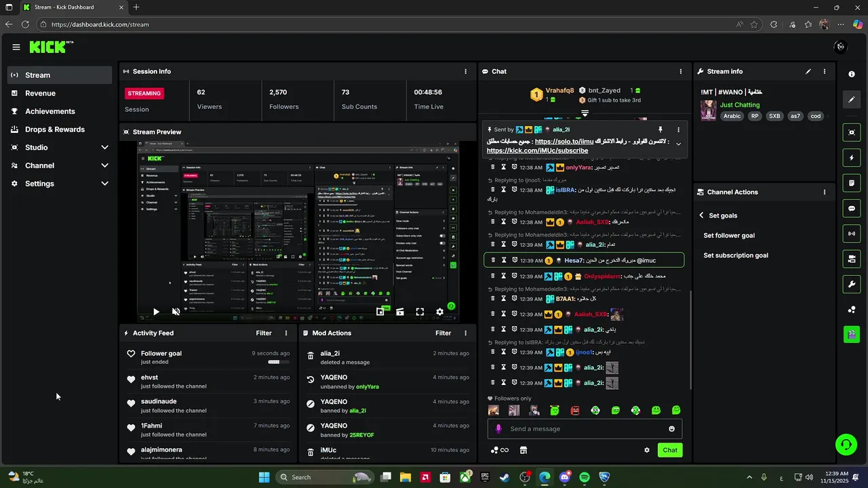Click mini-player icon in stream preview
868x488 pixels.
coord(380,312)
